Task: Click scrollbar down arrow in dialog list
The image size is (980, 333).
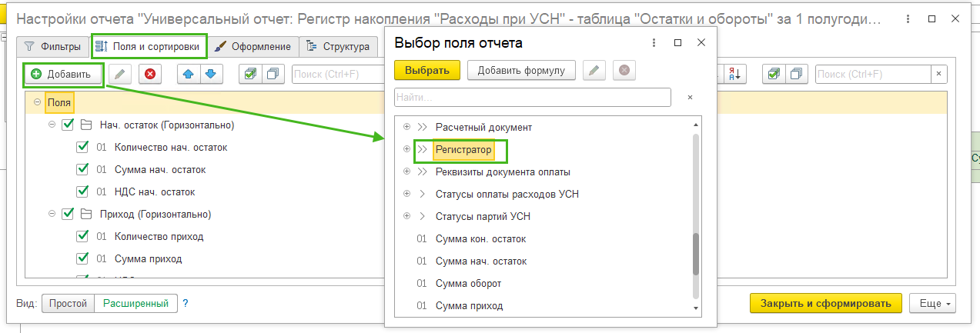Action: pos(696,308)
